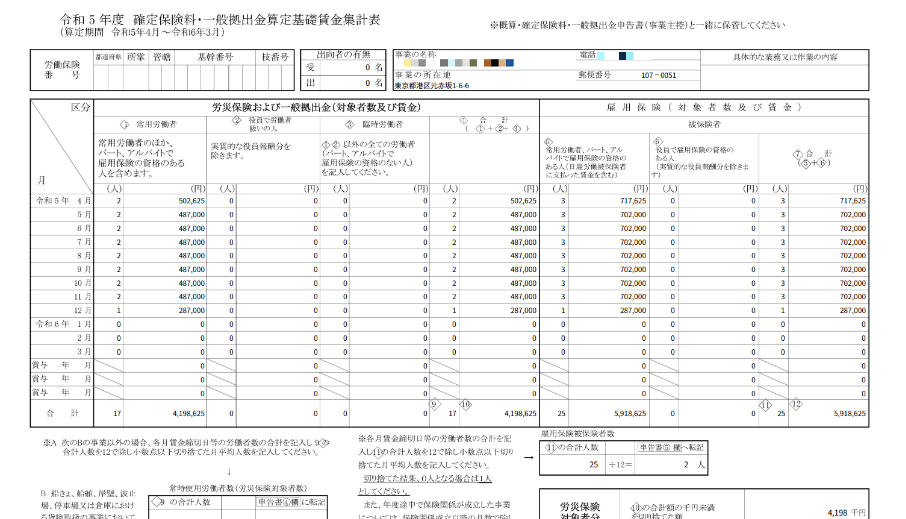Click the note ending 一緒に保管してください

click(x=637, y=25)
